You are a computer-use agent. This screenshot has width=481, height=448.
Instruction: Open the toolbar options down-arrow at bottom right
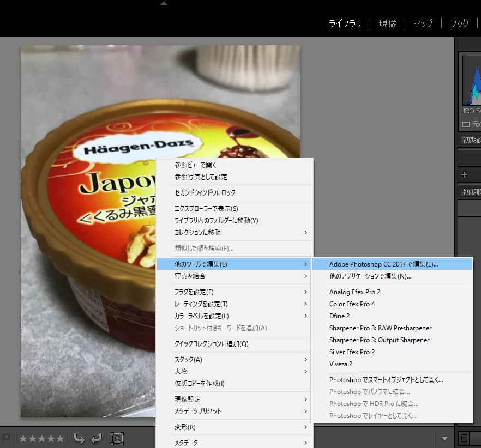(444, 439)
